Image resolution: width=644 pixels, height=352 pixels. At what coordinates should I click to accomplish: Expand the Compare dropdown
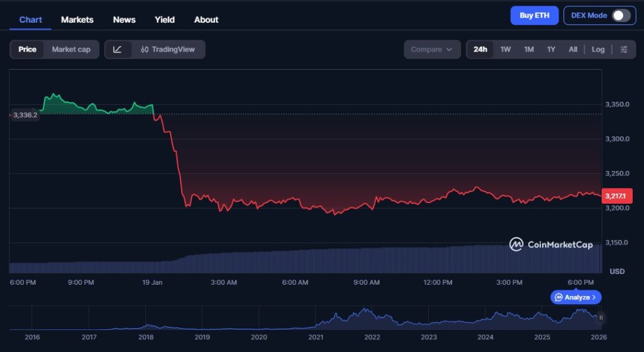[x=431, y=49]
